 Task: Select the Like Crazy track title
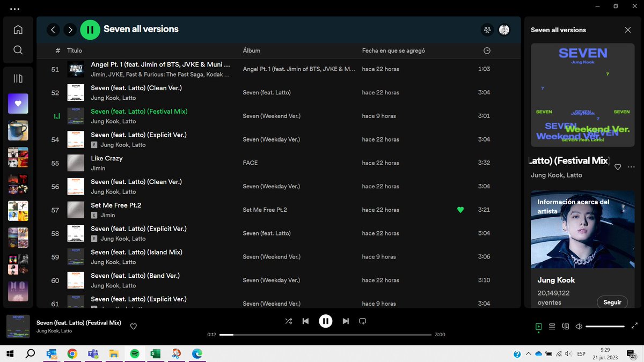(107, 158)
